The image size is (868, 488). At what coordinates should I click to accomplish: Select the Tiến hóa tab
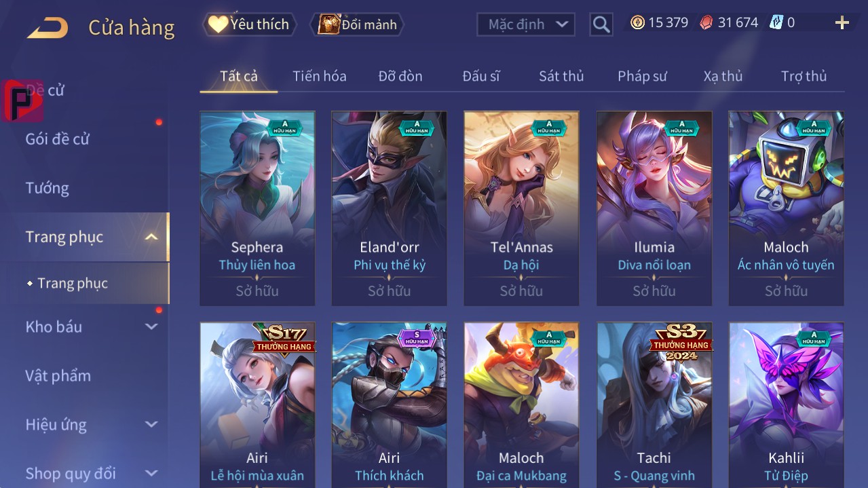[x=320, y=76]
